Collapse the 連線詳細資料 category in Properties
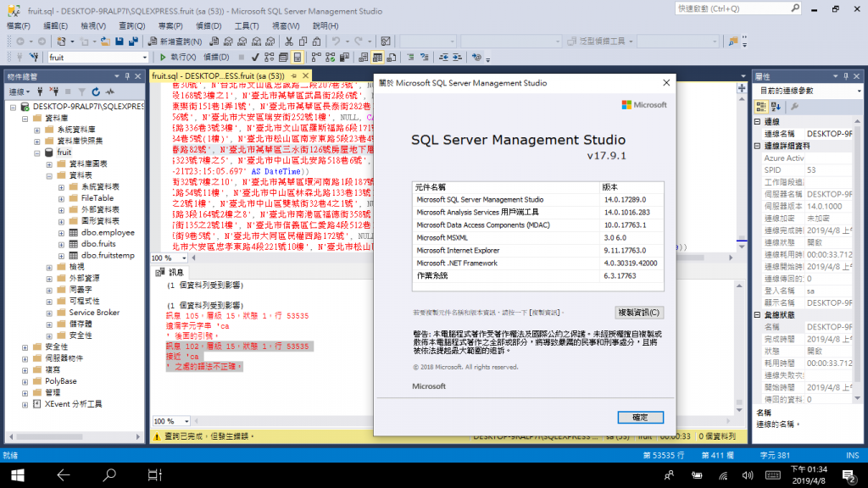Screen dimensions: 868x488 pyautogui.click(x=757, y=146)
